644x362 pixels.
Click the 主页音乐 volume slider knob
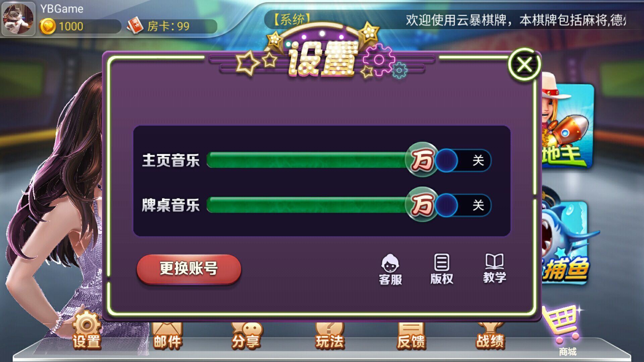[422, 160]
